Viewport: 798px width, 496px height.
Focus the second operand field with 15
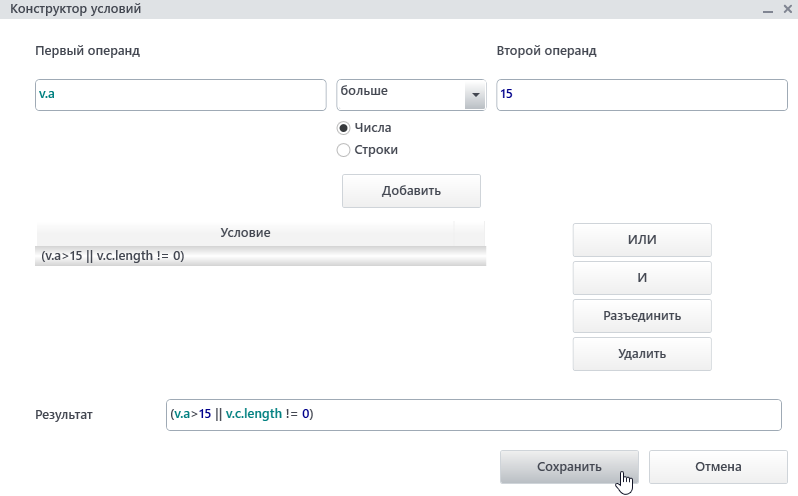pos(640,95)
